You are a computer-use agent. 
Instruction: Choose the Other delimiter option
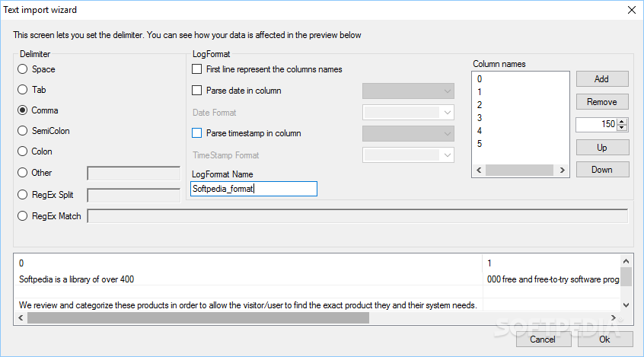[23, 173]
